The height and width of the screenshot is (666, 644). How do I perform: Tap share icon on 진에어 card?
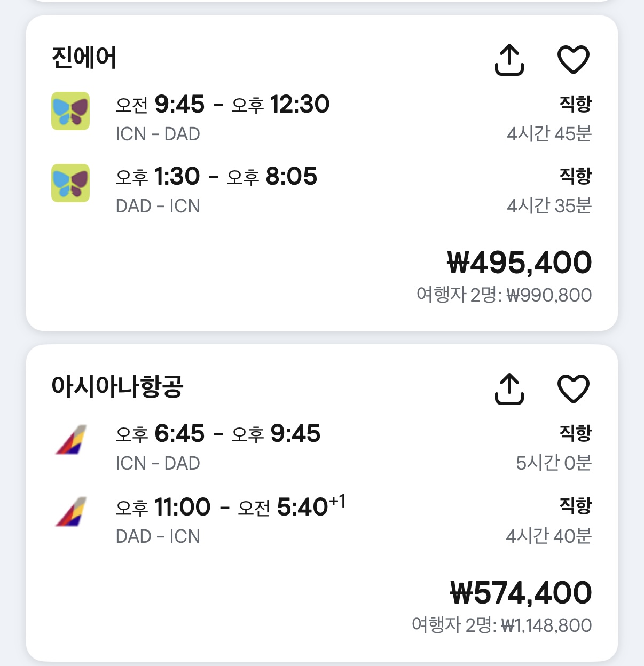[x=509, y=59]
